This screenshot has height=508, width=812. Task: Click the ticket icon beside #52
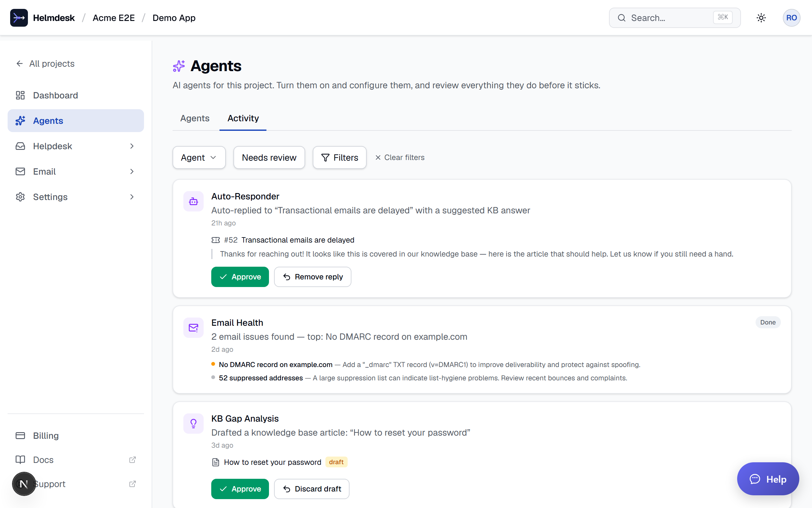pos(215,240)
